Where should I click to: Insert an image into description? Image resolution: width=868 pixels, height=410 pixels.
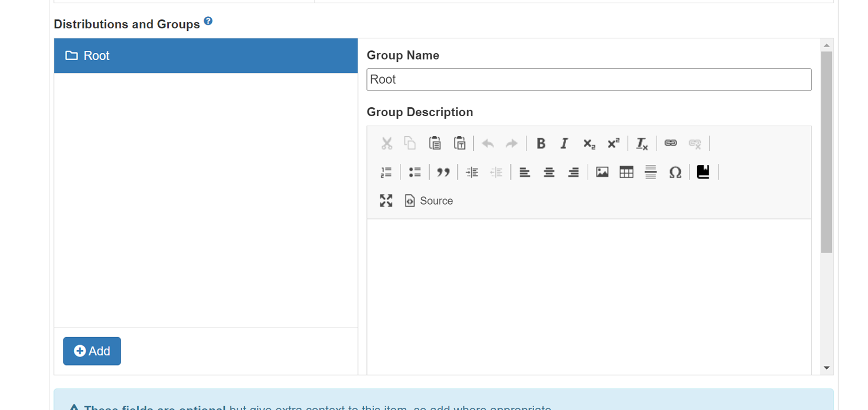pyautogui.click(x=602, y=172)
